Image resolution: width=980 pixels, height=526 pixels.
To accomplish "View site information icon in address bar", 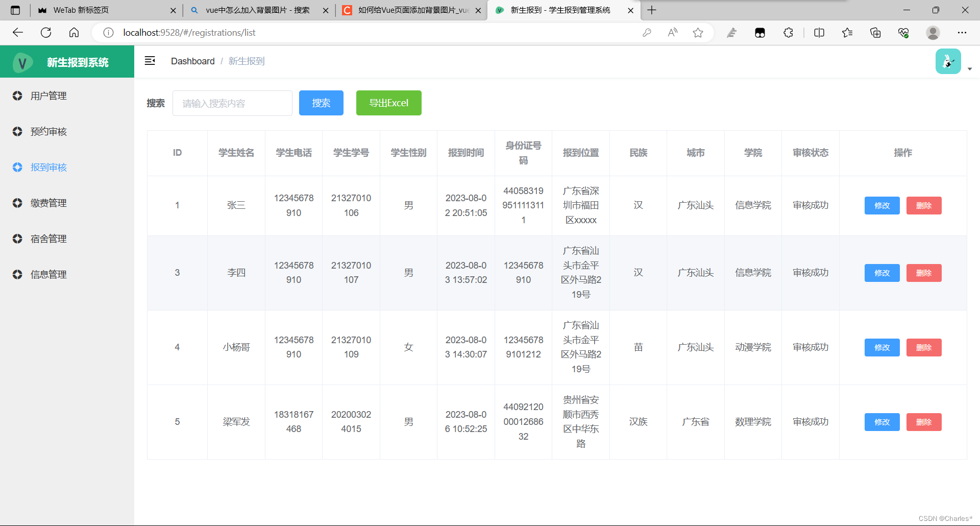I will 108,33.
